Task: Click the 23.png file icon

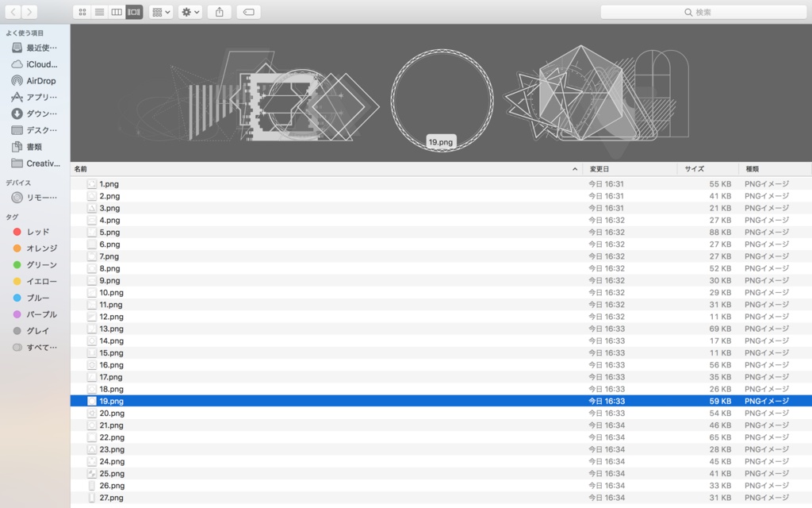Action: pos(92,449)
